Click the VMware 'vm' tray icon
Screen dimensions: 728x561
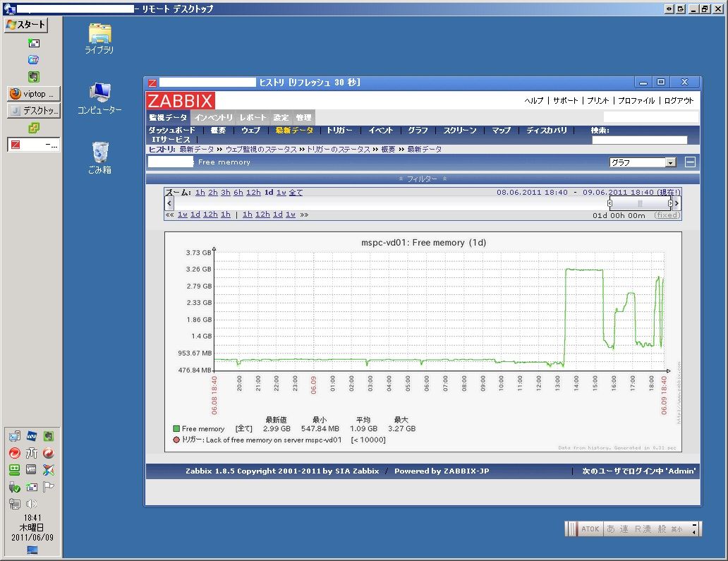click(x=32, y=470)
